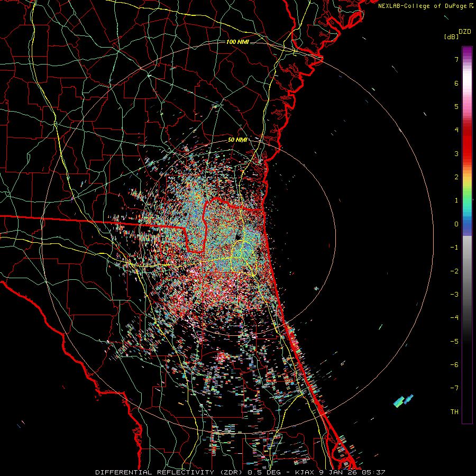This screenshot has height=476, width=476.
Task: Click the -5 value on color scale
Action: 454,342
